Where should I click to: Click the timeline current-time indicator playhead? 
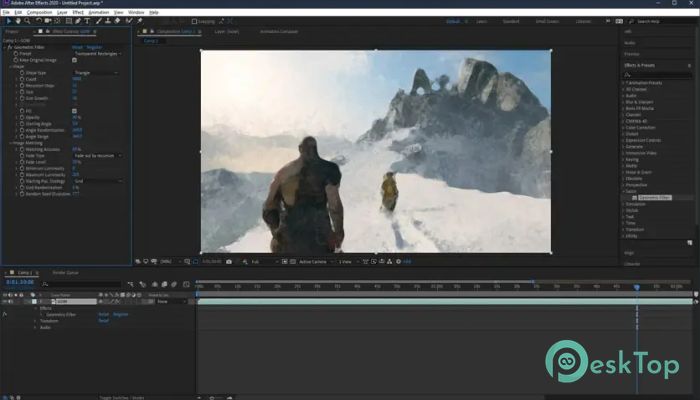pyautogui.click(x=636, y=287)
